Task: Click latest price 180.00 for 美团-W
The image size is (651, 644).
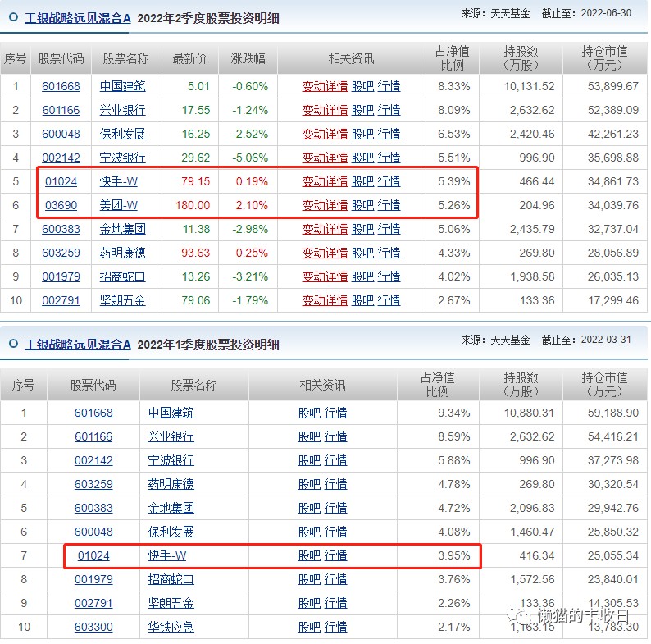Action: (193, 205)
